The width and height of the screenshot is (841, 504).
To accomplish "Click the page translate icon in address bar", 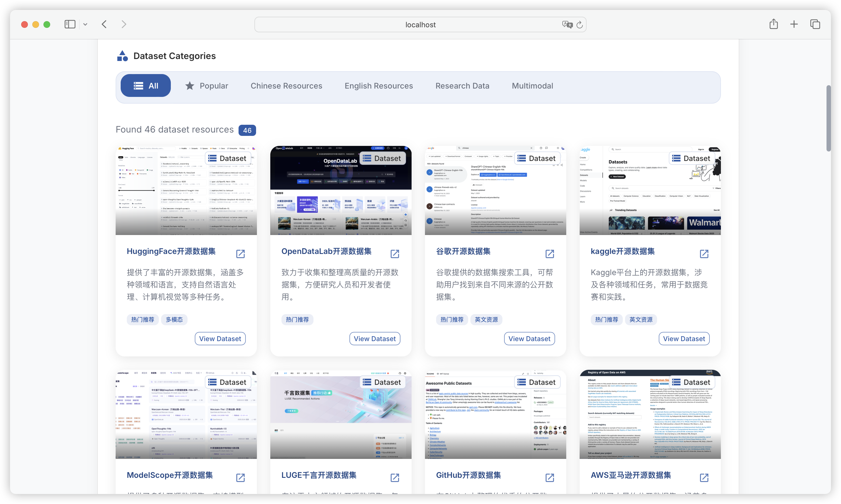I will [x=567, y=25].
